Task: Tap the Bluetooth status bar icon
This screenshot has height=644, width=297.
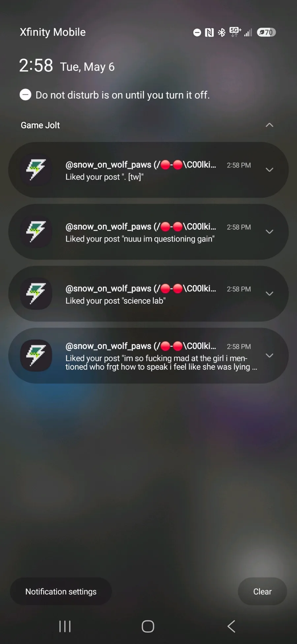Action: click(221, 32)
